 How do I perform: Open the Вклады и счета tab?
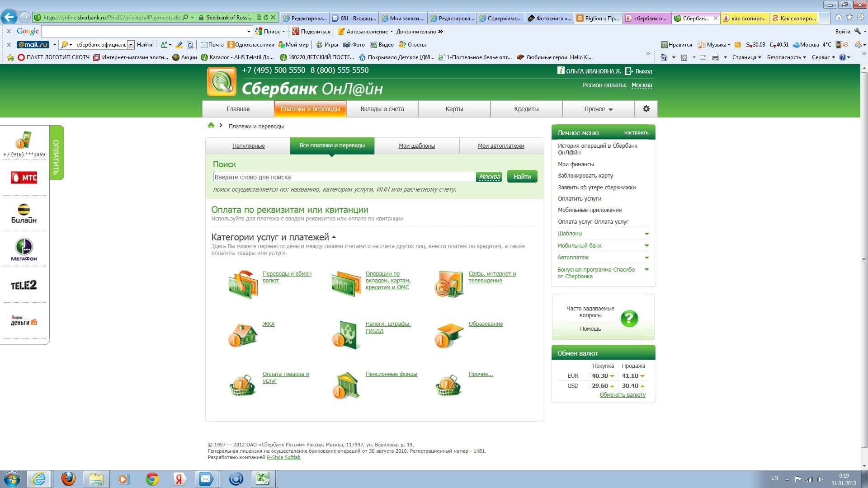coord(382,109)
